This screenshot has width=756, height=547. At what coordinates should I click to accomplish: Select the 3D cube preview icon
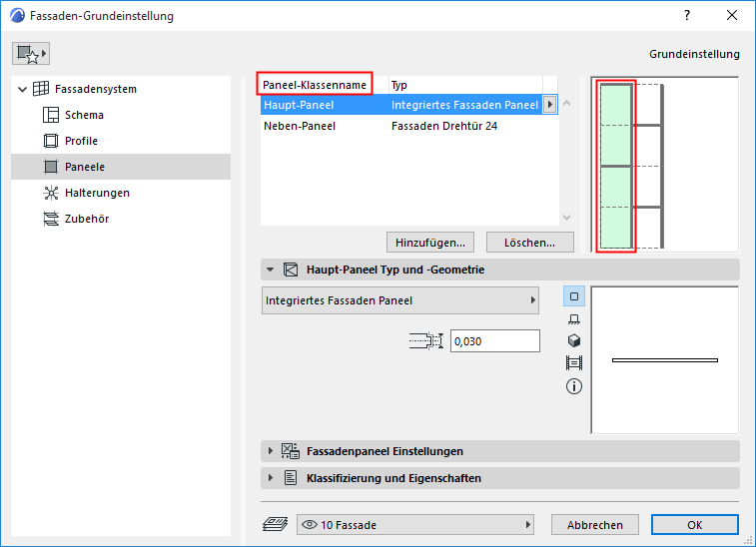[574, 340]
